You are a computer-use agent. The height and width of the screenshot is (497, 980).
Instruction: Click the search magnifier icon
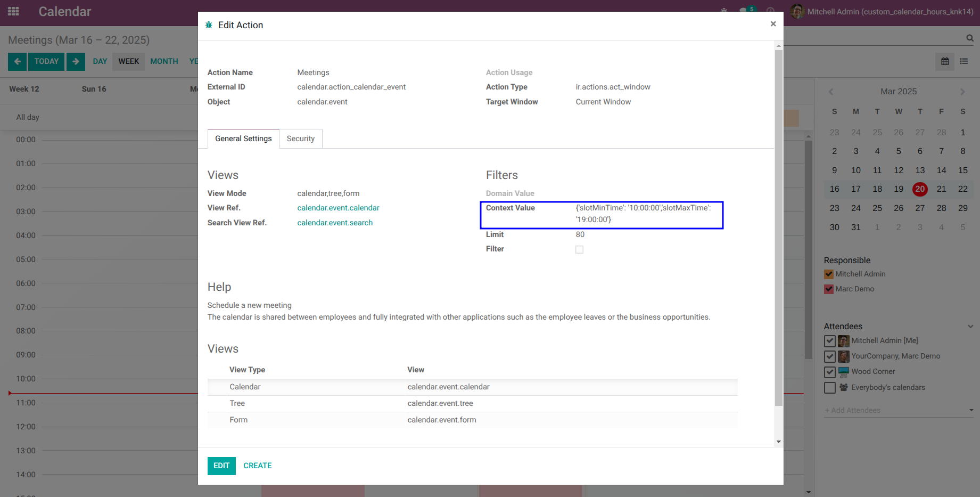point(970,38)
